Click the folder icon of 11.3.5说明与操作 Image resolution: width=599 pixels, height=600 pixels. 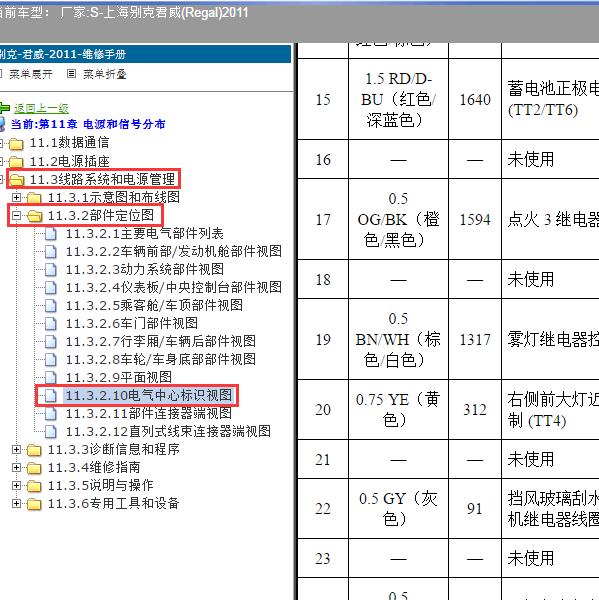[34, 486]
